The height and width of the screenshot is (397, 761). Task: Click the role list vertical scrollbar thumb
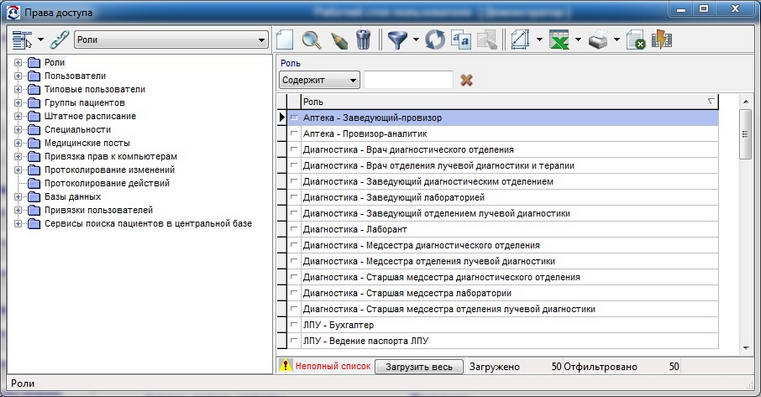[x=745, y=134]
